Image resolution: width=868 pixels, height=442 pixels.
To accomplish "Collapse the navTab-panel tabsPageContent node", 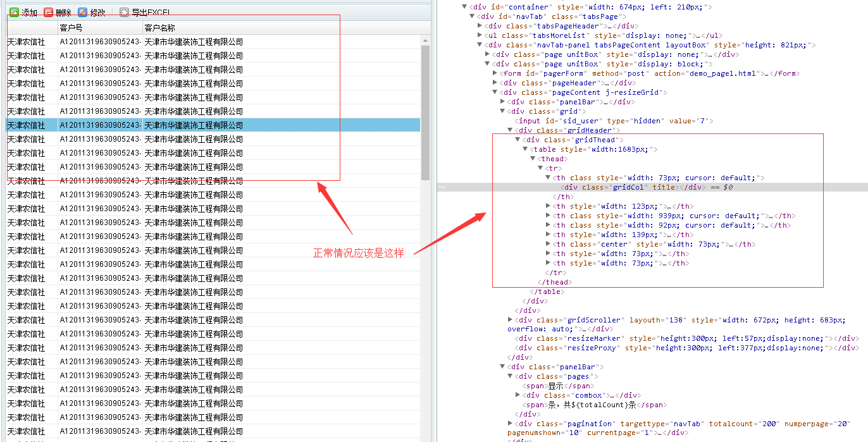I will click(480, 45).
